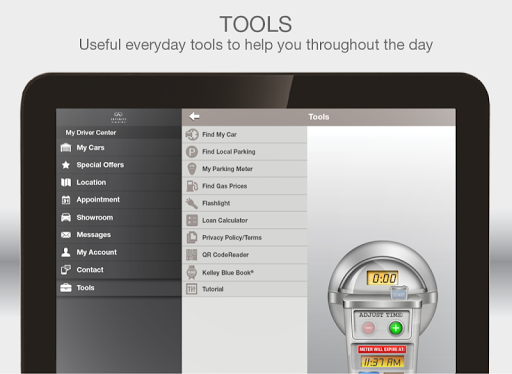The height and width of the screenshot is (374, 512).
Task: Open Loan Calculator from tools list
Action: pos(244,220)
